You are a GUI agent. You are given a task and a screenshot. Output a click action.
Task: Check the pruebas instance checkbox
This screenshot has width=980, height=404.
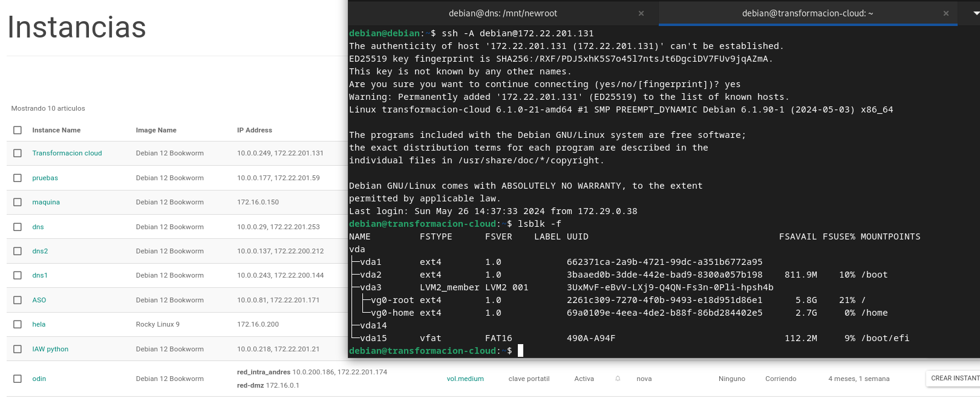point(18,178)
